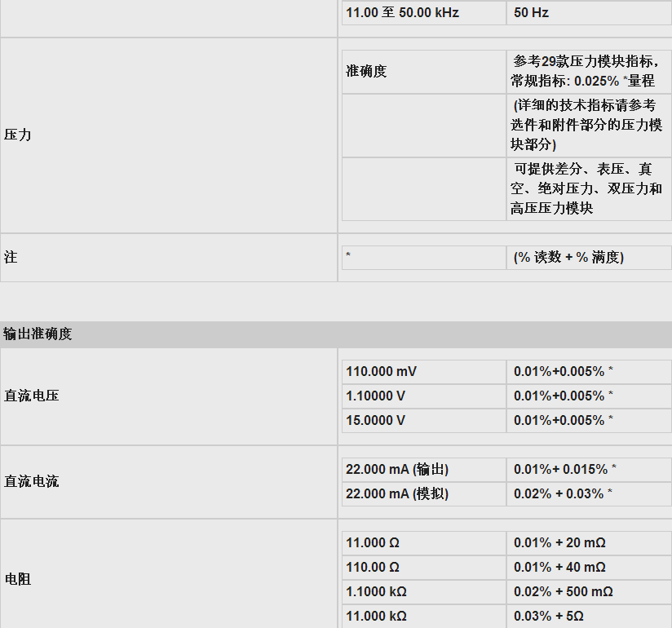Click the "110.000 mV" range cell
672x628 pixels.
click(381, 371)
